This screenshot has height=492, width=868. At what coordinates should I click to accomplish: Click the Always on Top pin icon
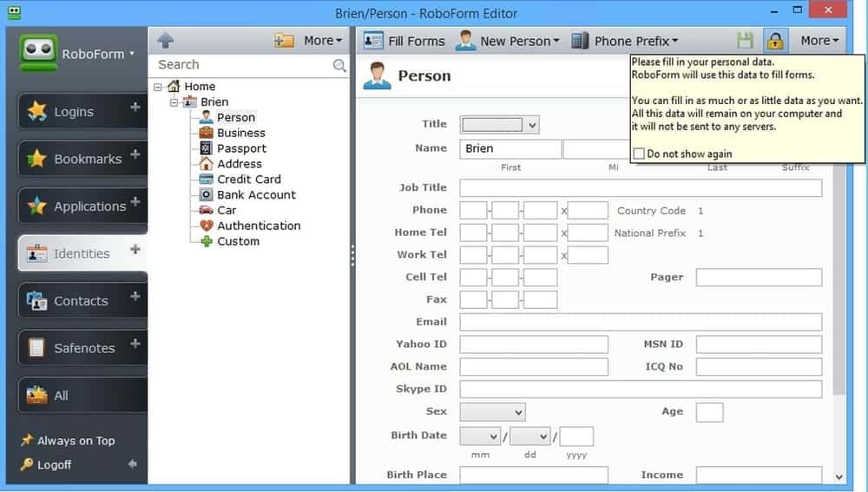27,440
